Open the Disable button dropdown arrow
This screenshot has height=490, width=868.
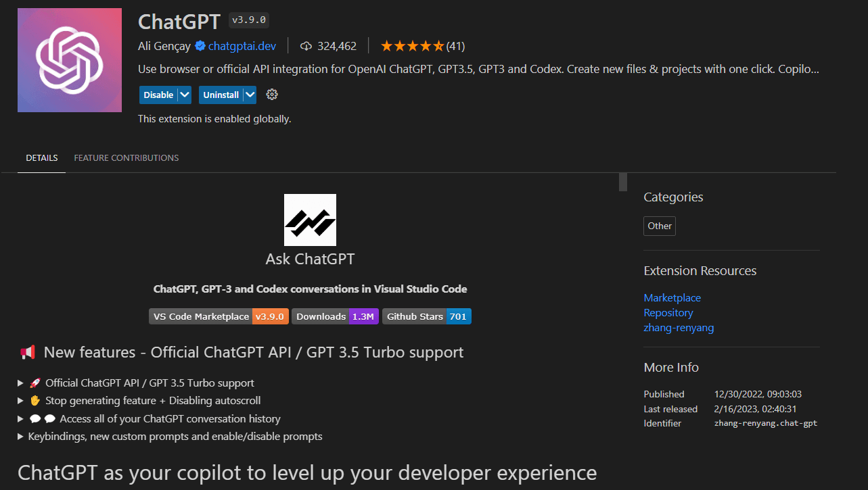[x=185, y=95]
